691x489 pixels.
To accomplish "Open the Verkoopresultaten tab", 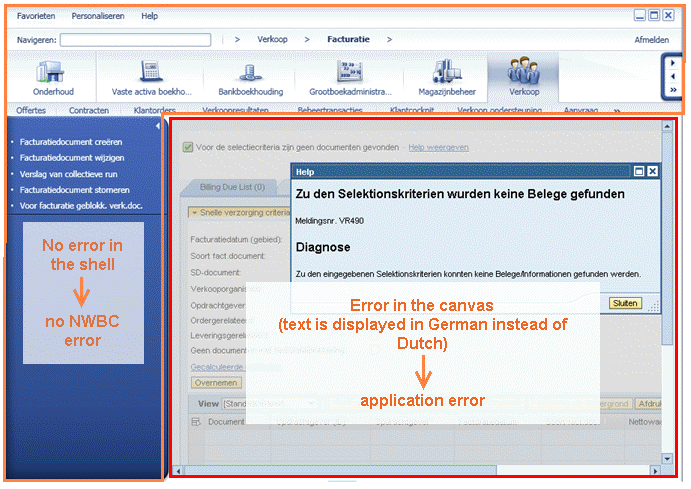I will pyautogui.click(x=235, y=110).
